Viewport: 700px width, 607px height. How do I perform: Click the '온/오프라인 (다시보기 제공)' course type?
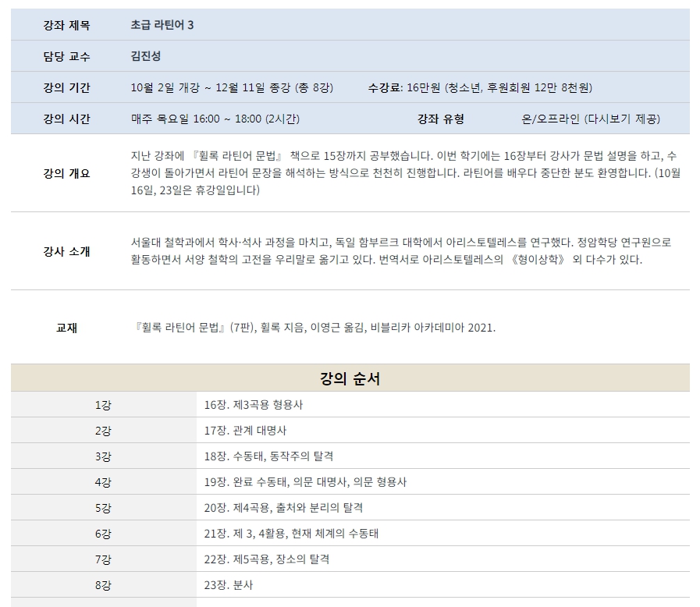[591, 119]
